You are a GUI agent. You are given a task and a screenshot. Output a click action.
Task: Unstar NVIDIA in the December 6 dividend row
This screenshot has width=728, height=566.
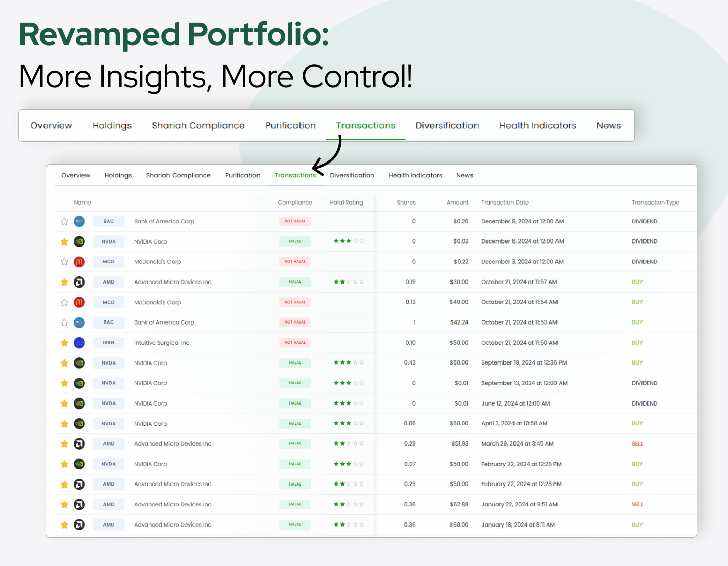pyautogui.click(x=64, y=241)
